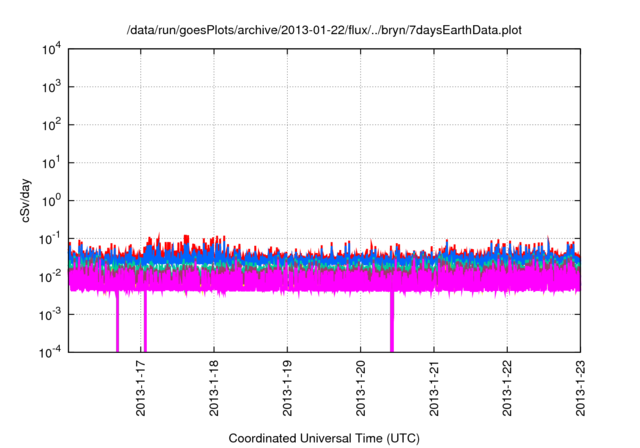Click the magenta dropout spike just after 2013-1-17

145,322
